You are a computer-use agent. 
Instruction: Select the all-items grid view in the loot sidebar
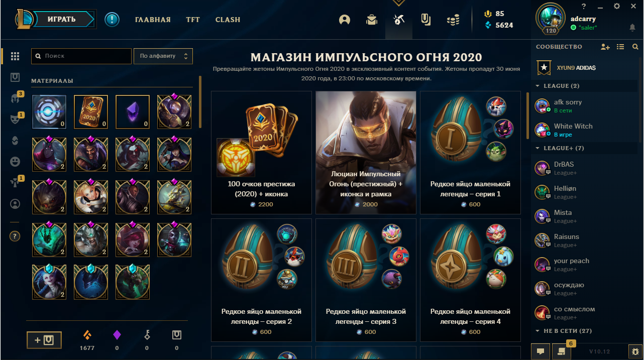point(15,56)
